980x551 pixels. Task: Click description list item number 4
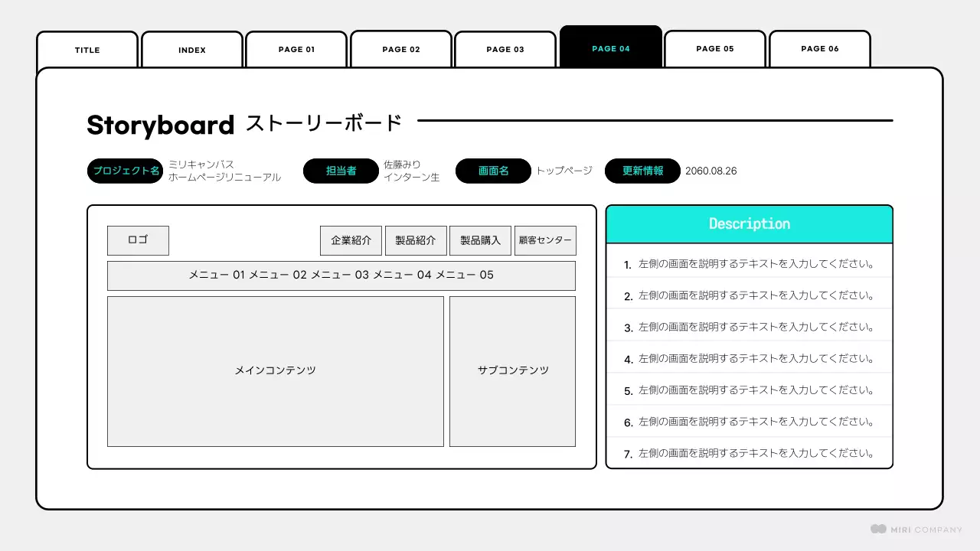(x=749, y=357)
